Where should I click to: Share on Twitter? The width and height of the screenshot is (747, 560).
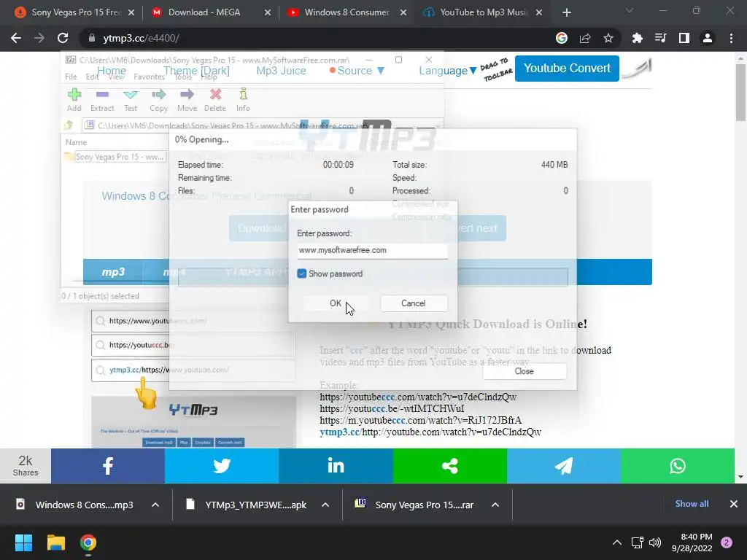click(x=222, y=466)
